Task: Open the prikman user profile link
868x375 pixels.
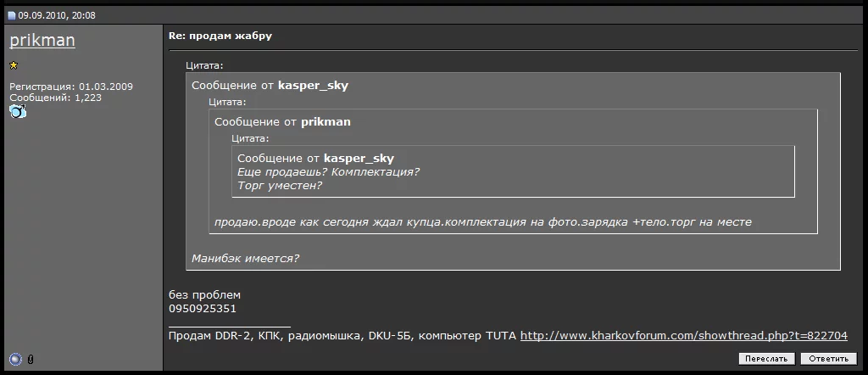Action: (42, 40)
